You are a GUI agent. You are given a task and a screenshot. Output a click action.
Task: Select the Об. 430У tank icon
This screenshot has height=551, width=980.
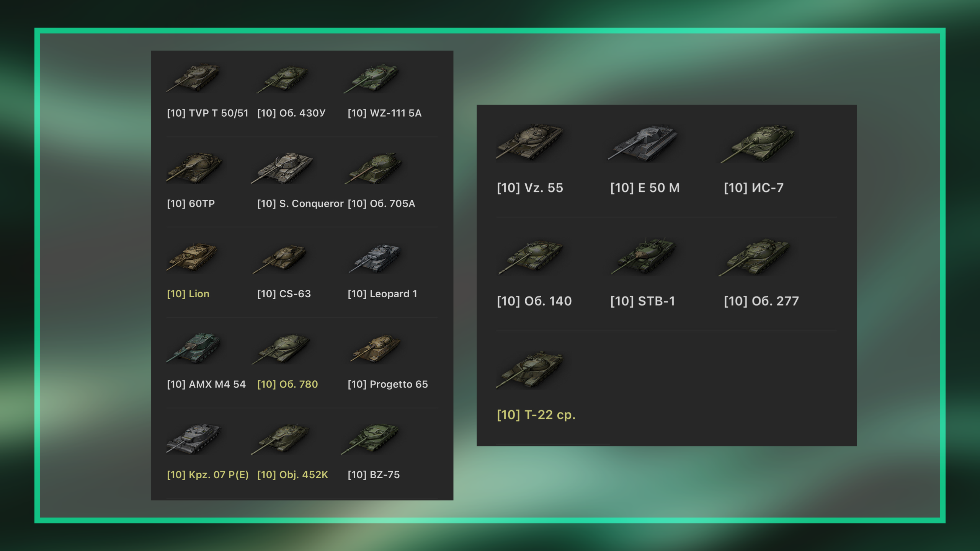click(x=283, y=79)
